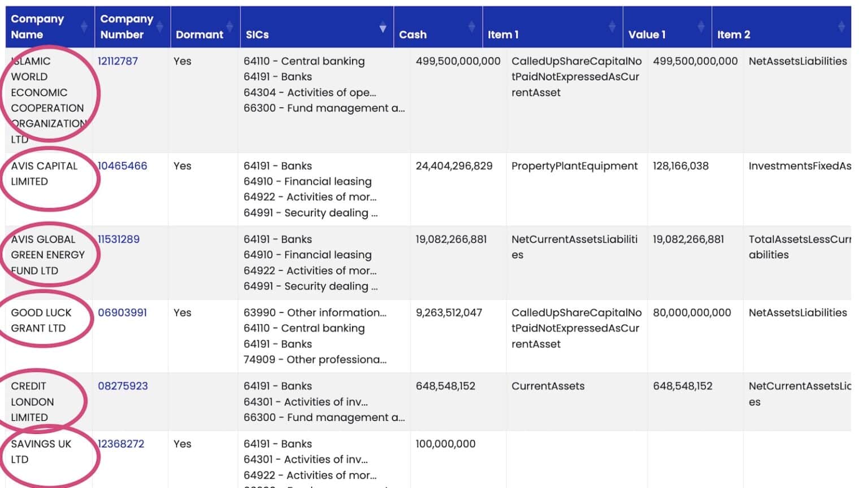Click the sort arrows on Item 1 column
This screenshot has height=488, width=868.
coord(612,26)
